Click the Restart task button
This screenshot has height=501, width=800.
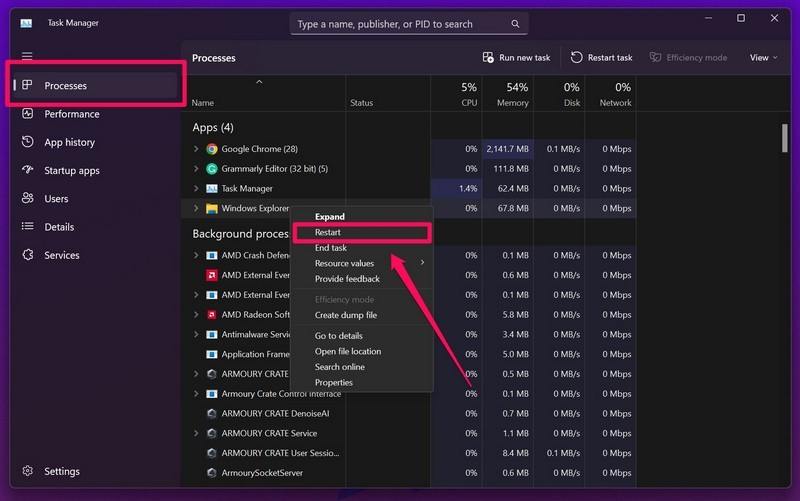pyautogui.click(x=601, y=58)
